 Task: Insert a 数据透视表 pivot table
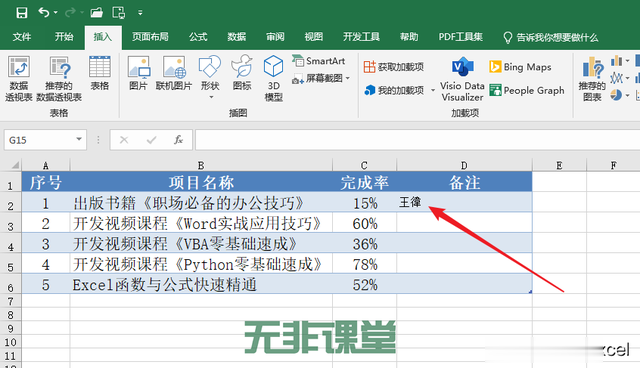click(19, 78)
